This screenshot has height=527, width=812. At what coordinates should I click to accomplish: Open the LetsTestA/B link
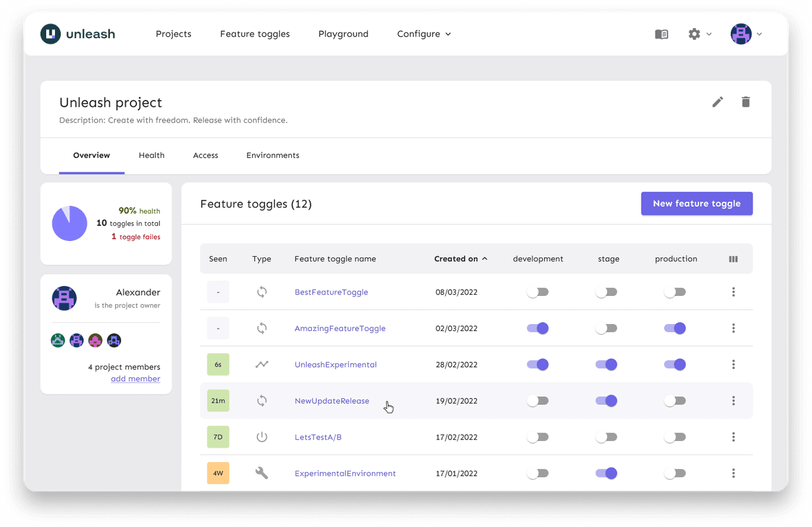click(318, 437)
